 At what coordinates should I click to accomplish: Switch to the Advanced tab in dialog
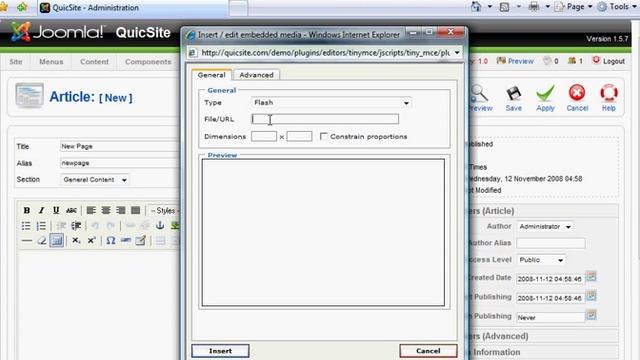coord(256,75)
